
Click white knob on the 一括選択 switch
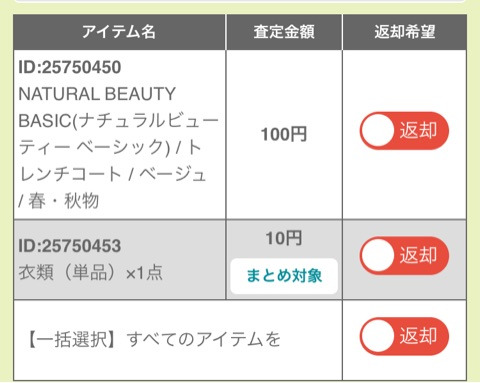378,336
